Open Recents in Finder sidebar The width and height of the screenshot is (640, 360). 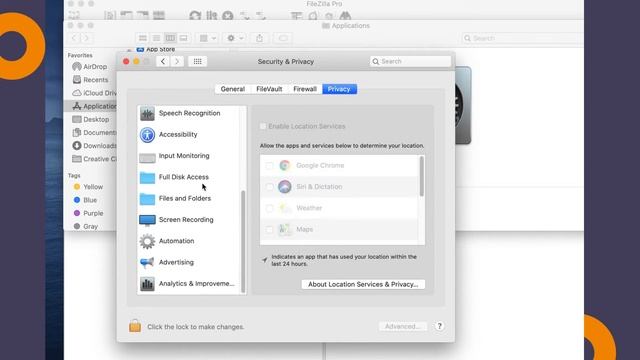(x=91, y=80)
